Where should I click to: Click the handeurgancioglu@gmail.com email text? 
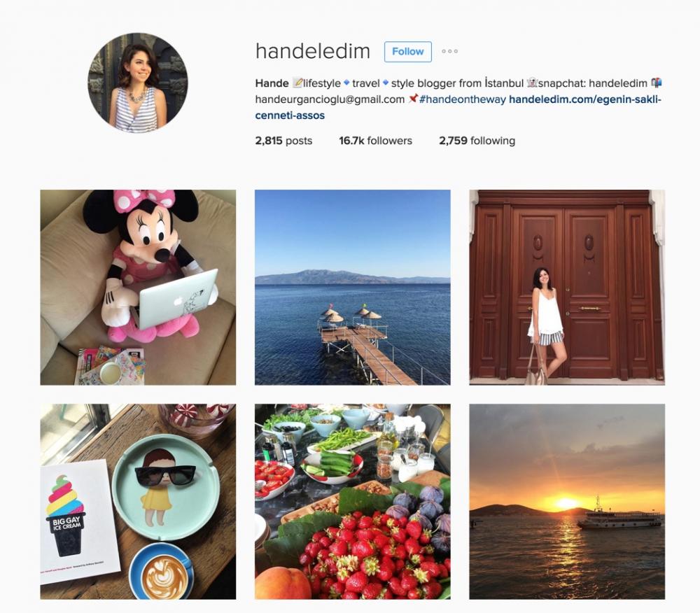click(330, 99)
